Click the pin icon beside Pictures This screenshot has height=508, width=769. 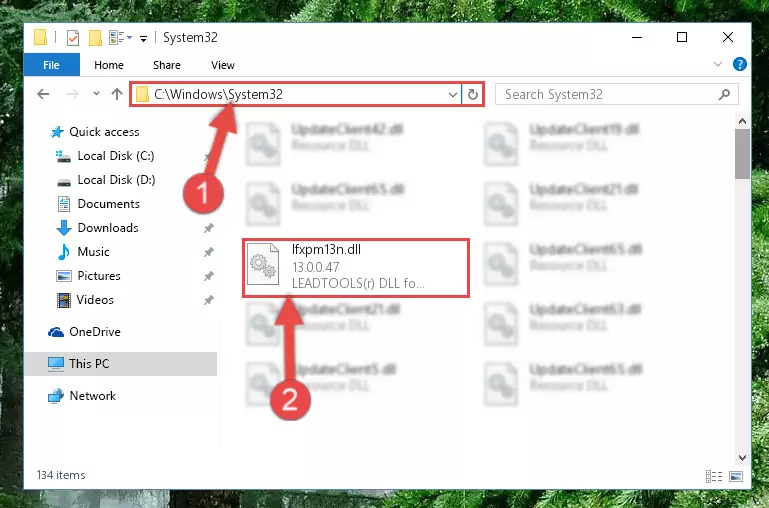208,276
